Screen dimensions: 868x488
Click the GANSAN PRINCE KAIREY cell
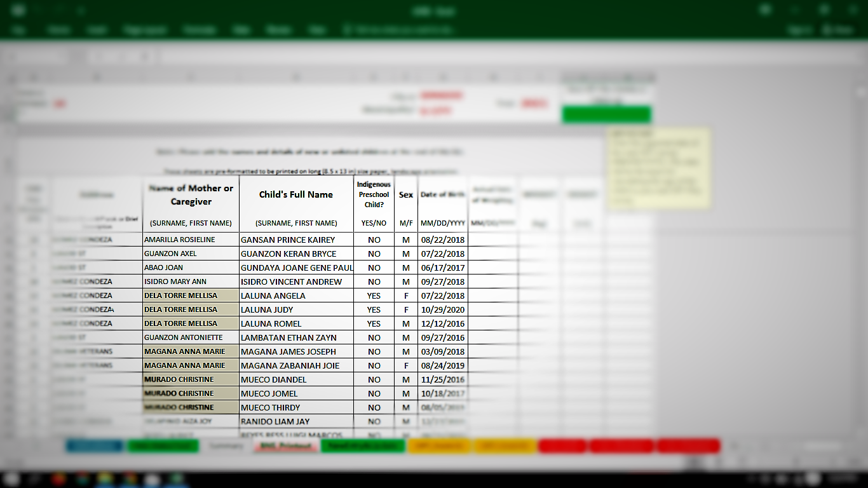(296, 240)
